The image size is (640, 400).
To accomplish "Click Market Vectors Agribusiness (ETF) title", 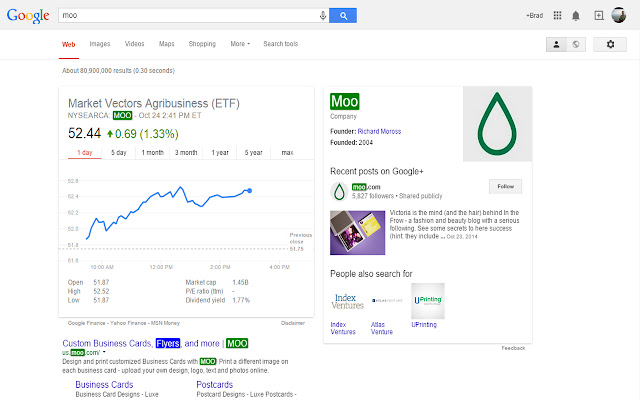I will 153,103.
